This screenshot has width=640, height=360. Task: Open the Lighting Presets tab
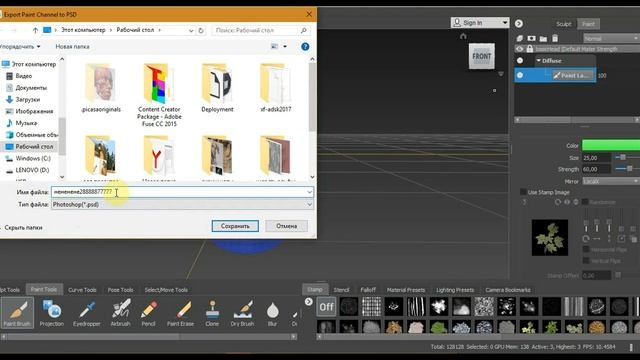455,290
